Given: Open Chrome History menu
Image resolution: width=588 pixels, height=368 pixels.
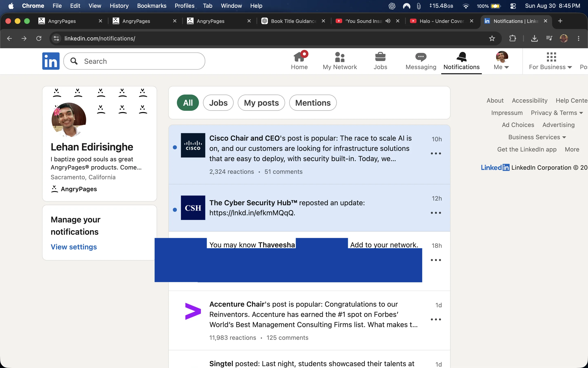Looking at the screenshot, I should [x=119, y=6].
